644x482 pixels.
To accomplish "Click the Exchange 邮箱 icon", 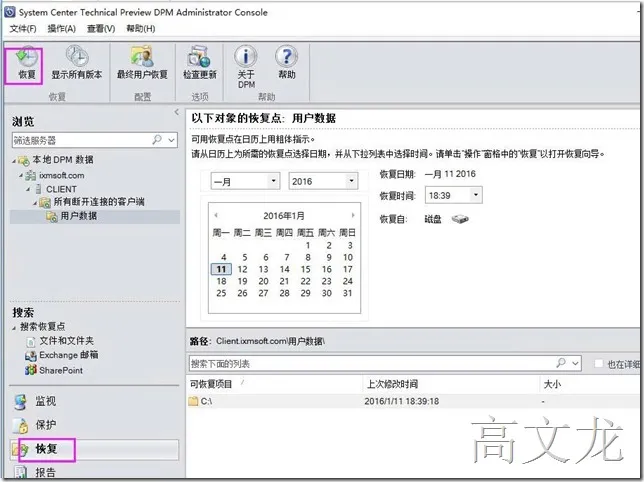I will click(x=30, y=356).
